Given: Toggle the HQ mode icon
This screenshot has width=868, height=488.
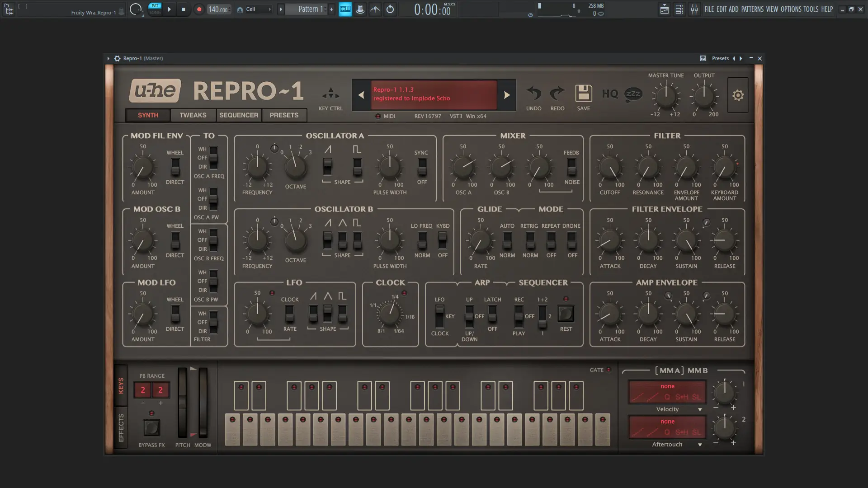Looking at the screenshot, I should point(610,94).
